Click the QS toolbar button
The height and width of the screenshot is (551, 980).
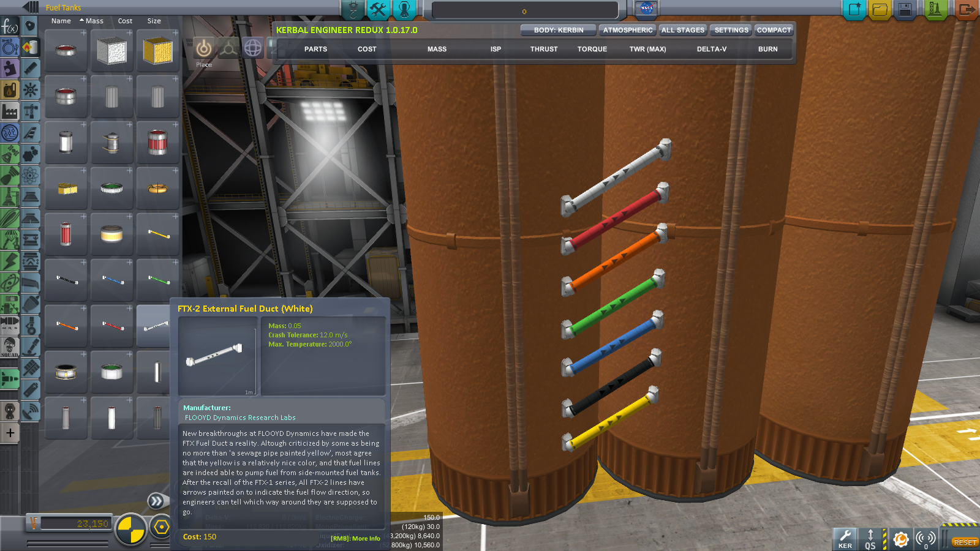click(x=870, y=539)
